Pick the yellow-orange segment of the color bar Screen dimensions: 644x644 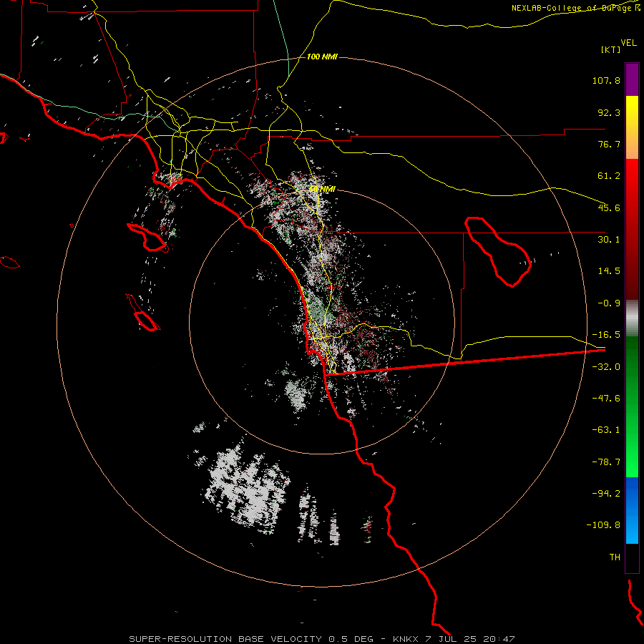[632, 127]
